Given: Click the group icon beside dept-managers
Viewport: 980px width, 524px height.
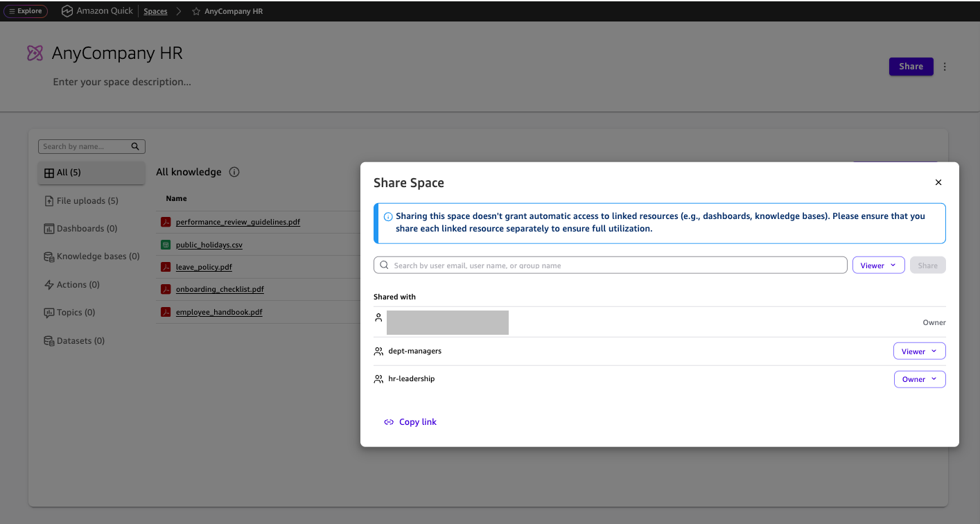Looking at the screenshot, I should (x=378, y=351).
